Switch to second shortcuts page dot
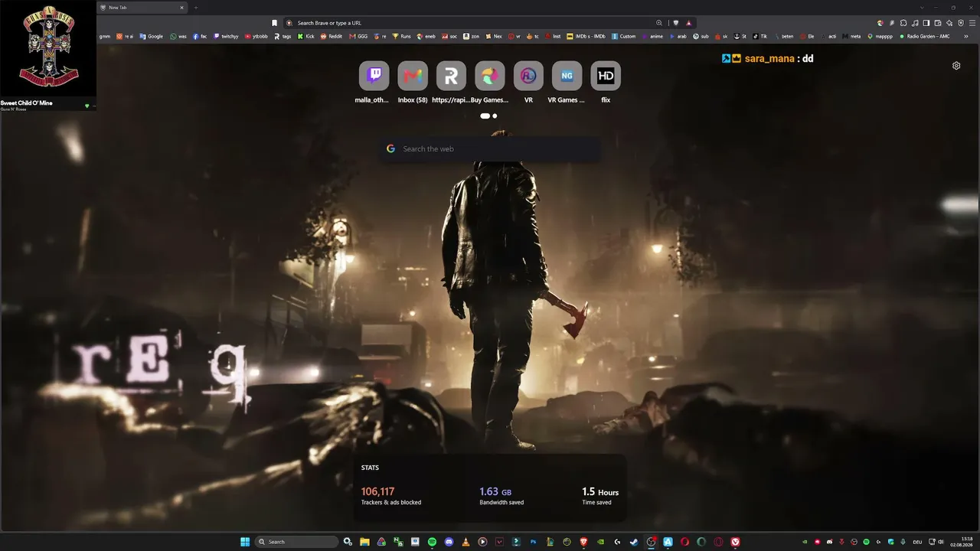 pos(495,116)
